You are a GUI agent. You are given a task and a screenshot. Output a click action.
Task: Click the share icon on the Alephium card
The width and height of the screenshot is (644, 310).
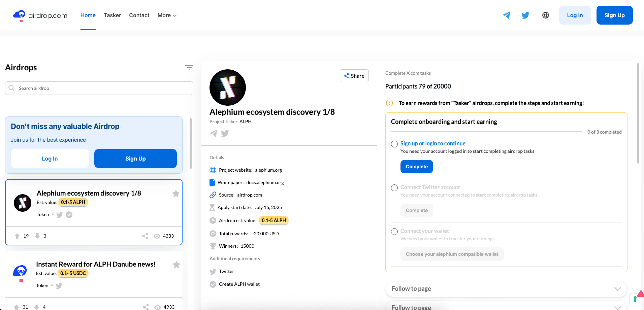[x=145, y=236]
